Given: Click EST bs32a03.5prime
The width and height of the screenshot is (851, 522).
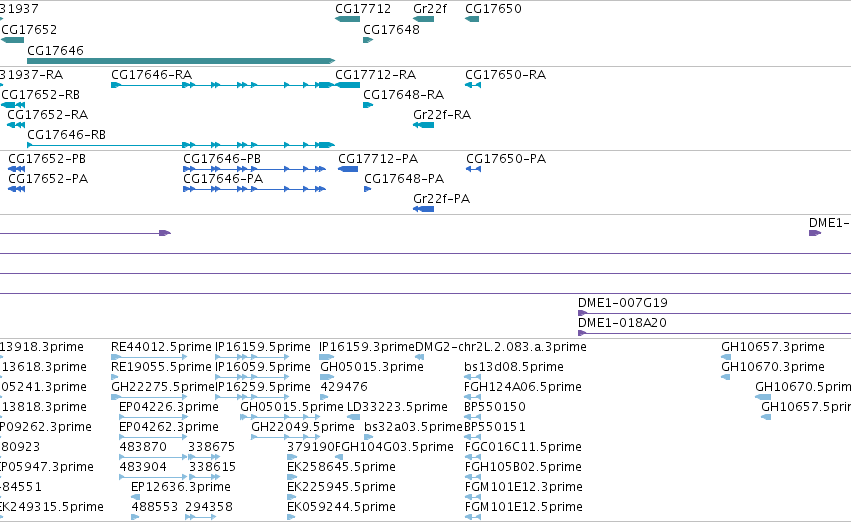Looking at the screenshot, I should click(369, 437).
